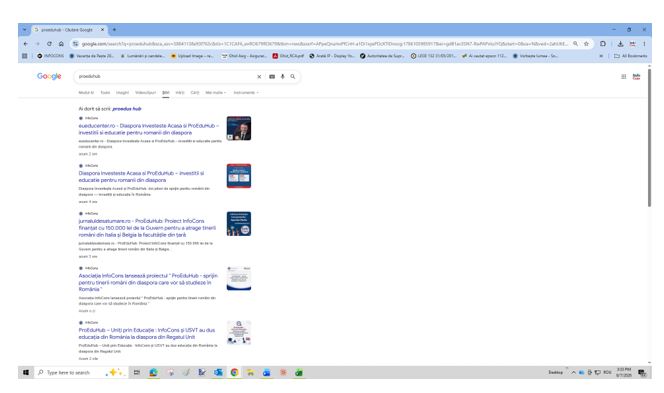Image resolution: width=664 pixels, height=393 pixels.
Task: View site information icon in address bar
Action: pos(75,44)
